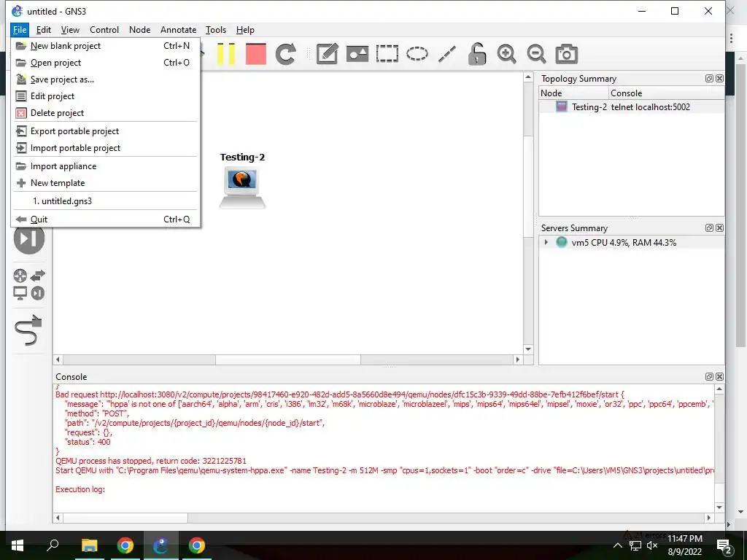Choose Import appliance

pos(105,166)
